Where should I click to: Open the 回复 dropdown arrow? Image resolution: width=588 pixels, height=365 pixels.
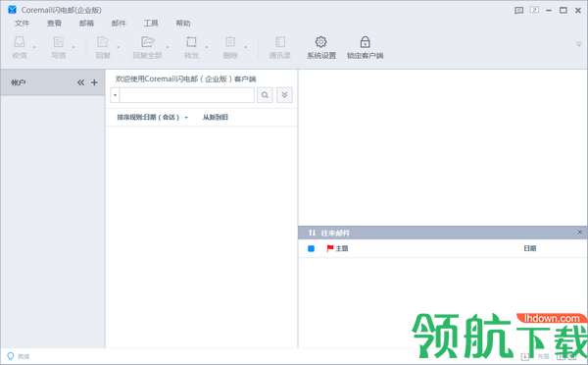click(x=119, y=47)
